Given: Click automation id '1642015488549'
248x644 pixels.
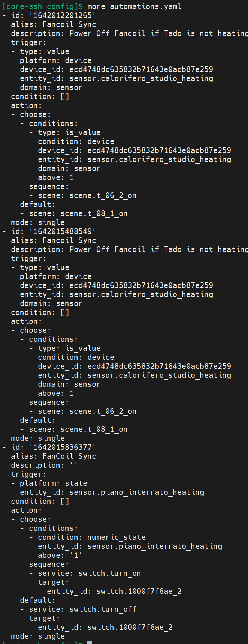Looking at the screenshot, I should point(62,231).
